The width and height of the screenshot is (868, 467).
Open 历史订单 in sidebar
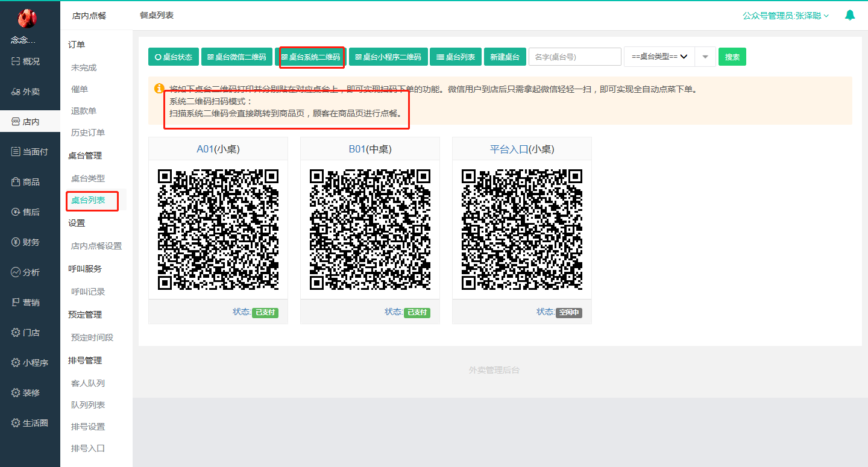[88, 133]
